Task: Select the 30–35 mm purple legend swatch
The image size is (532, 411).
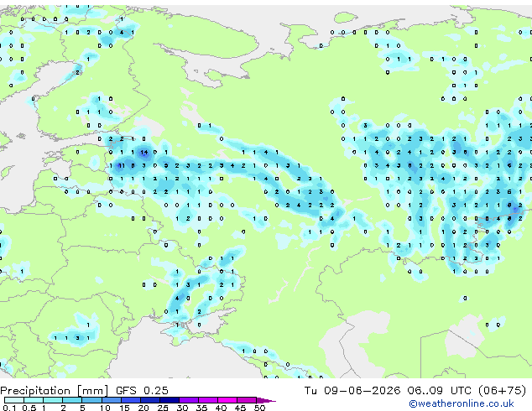Action: pyautogui.click(x=189, y=400)
